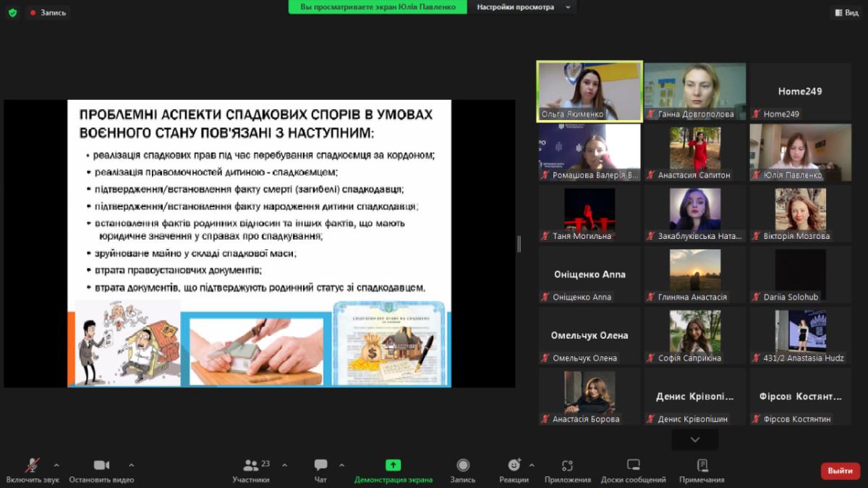Select Анастасия Сапитон's participant tile
This screenshot has width=868, height=488.
695,152
